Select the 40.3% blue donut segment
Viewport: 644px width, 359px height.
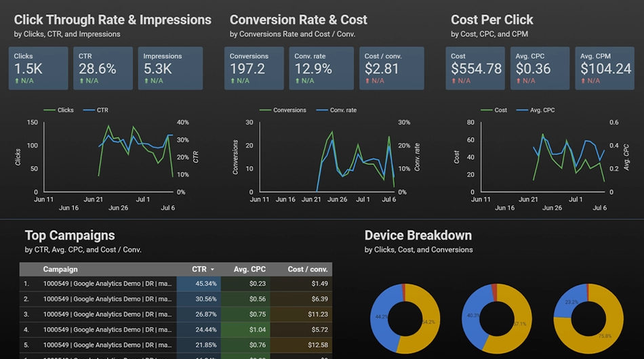point(472,315)
